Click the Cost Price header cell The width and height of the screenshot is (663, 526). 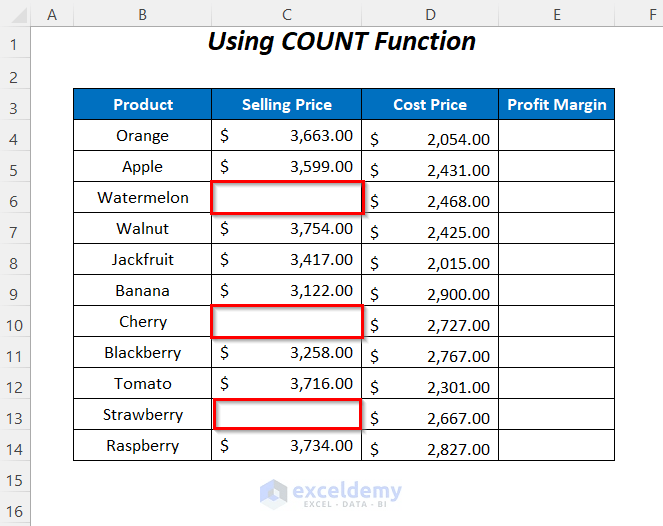[x=430, y=104]
